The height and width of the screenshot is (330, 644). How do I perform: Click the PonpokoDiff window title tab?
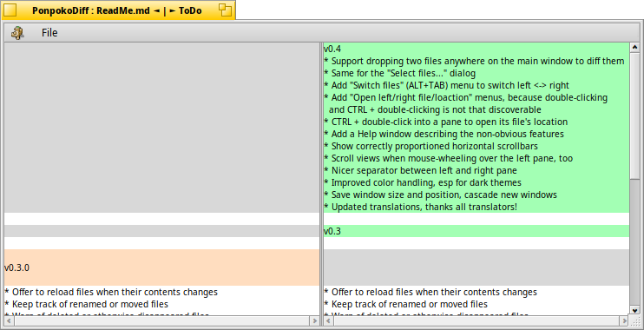[117, 10]
